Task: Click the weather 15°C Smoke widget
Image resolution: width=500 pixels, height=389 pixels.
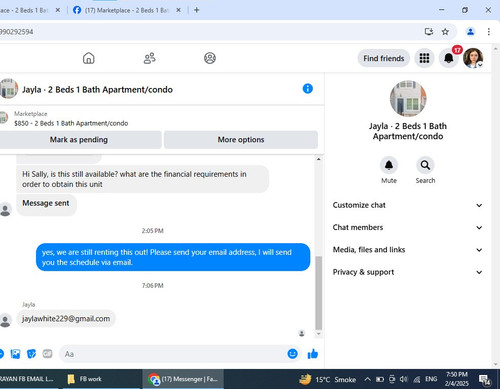Action: coord(327,379)
